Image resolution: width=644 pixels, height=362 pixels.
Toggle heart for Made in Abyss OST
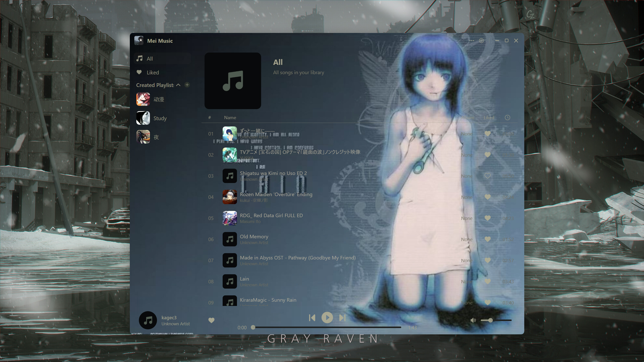[x=488, y=260]
